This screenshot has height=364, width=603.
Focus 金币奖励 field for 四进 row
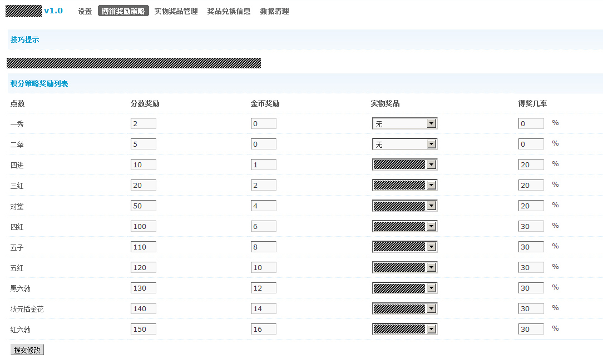point(263,165)
